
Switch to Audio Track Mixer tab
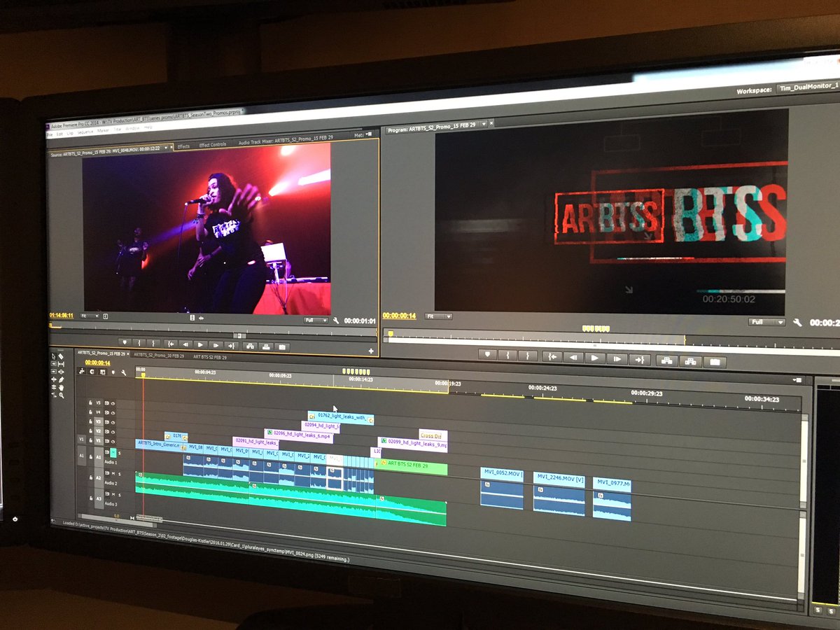click(x=286, y=140)
